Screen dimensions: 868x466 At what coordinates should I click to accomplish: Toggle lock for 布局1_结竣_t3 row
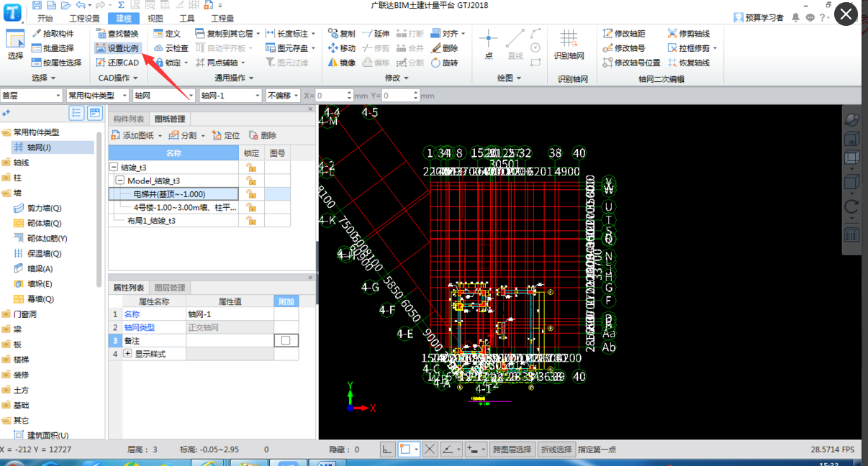click(251, 221)
